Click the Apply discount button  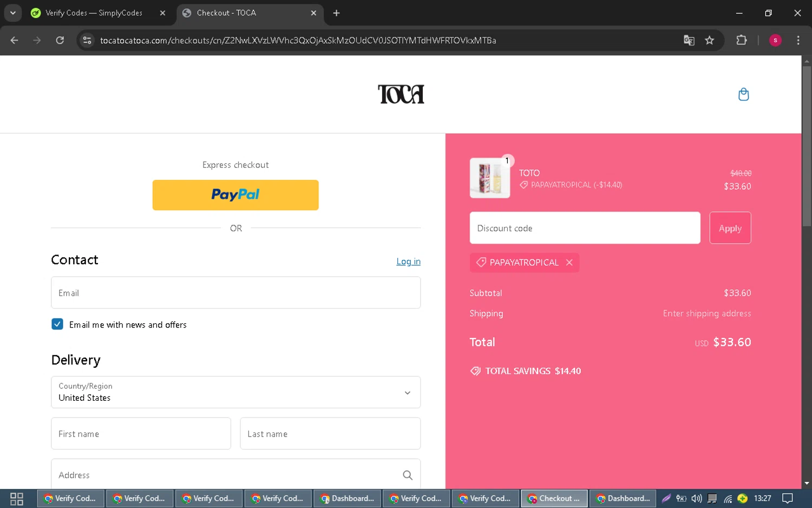[730, 228]
